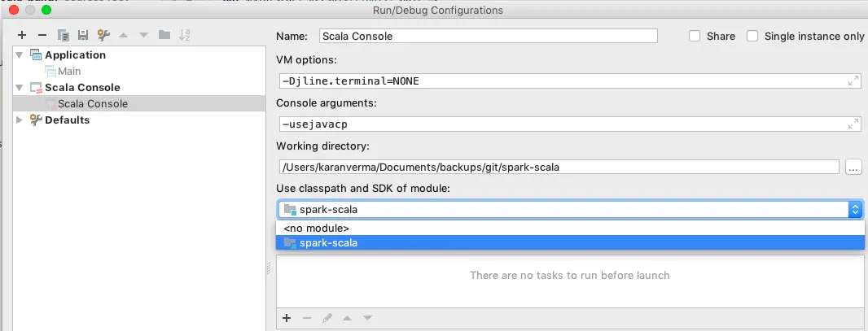Collapse the Scala Console tree group
The height and width of the screenshot is (331, 868).
click(19, 88)
